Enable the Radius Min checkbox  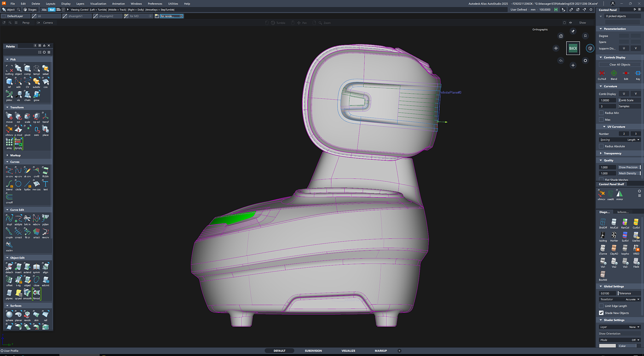click(601, 113)
